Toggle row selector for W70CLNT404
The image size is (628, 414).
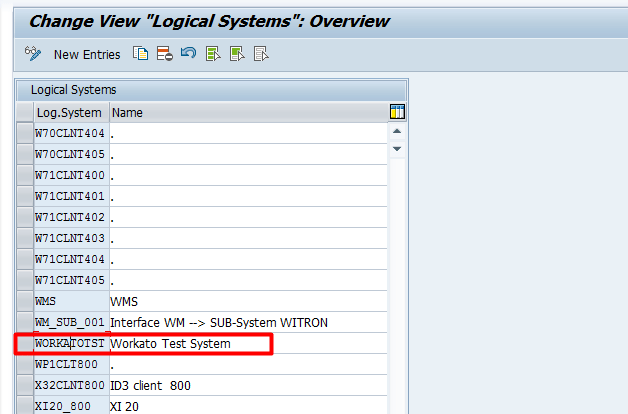coord(24,134)
